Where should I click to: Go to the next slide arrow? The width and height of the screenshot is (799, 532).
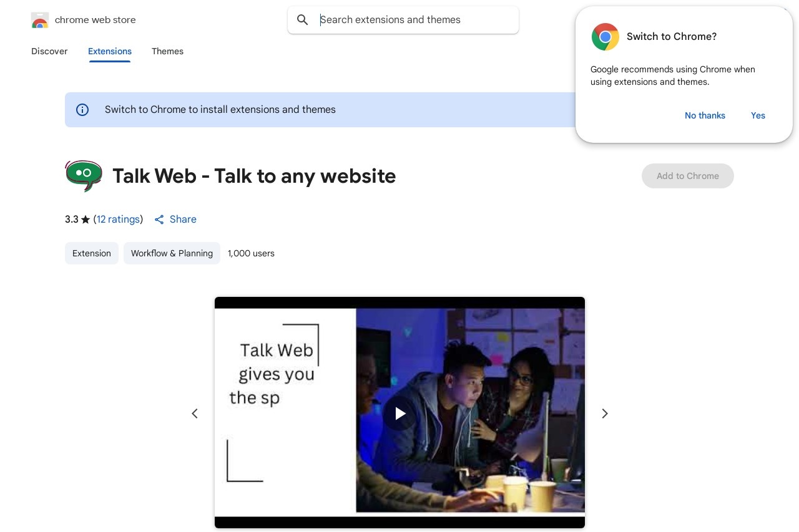coord(604,414)
